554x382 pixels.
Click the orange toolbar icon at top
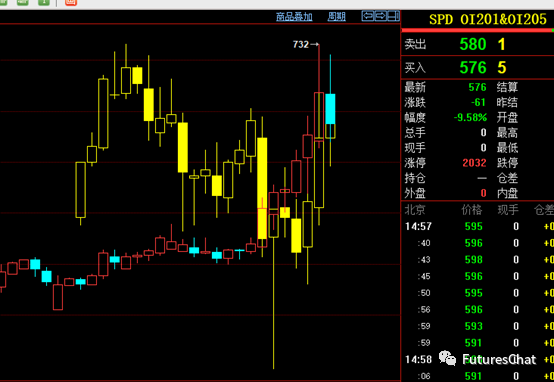coord(71,2)
